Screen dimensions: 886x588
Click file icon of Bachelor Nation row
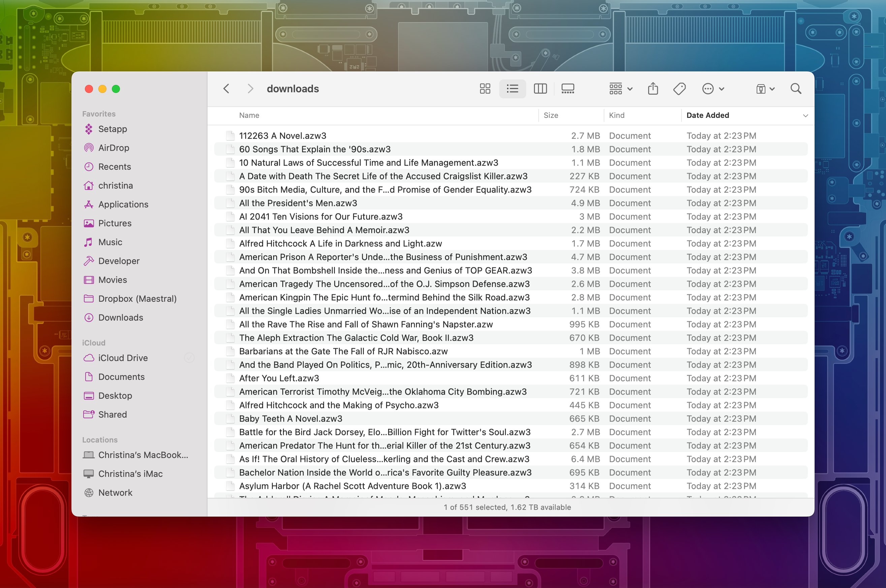230,472
